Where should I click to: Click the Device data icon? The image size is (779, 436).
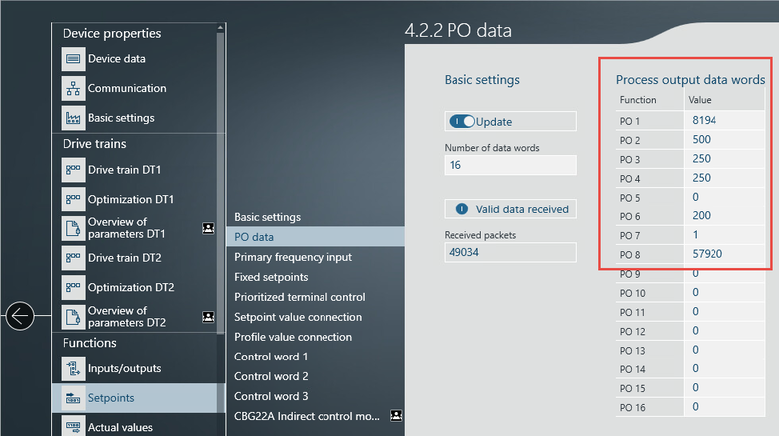[x=74, y=59]
